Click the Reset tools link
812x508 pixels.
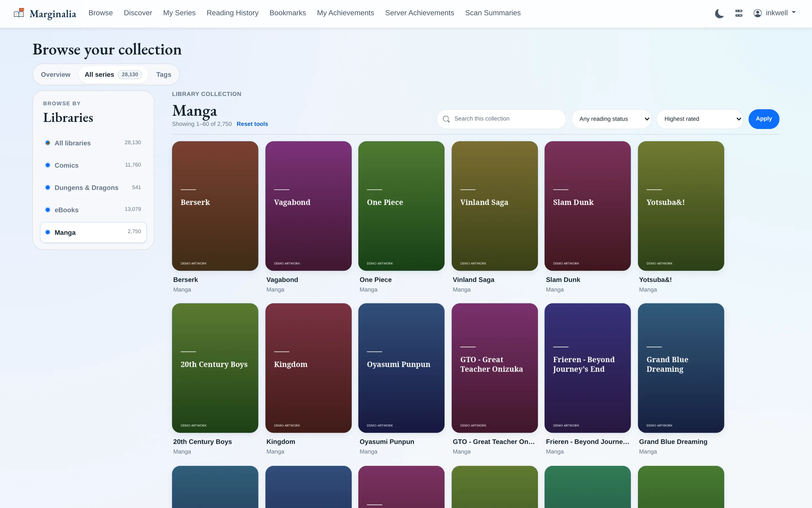tap(252, 124)
